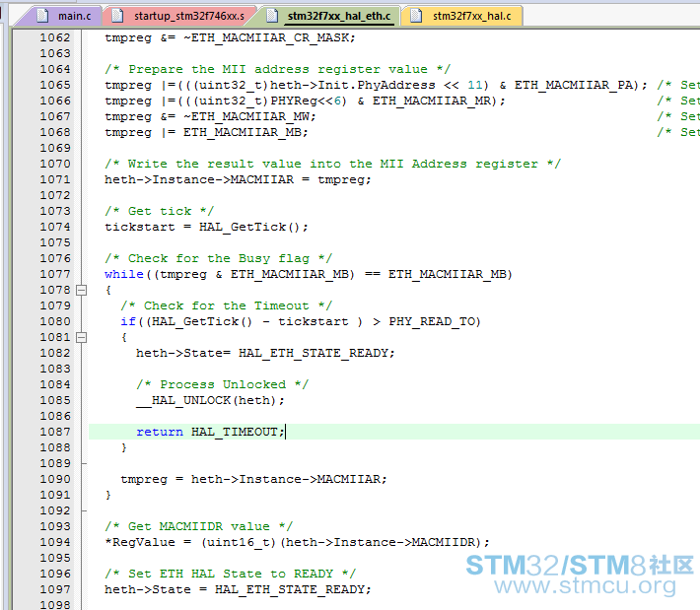This screenshot has width=700, height=610.
Task: Click the file icon on main.c tab
Action: pos(42,16)
